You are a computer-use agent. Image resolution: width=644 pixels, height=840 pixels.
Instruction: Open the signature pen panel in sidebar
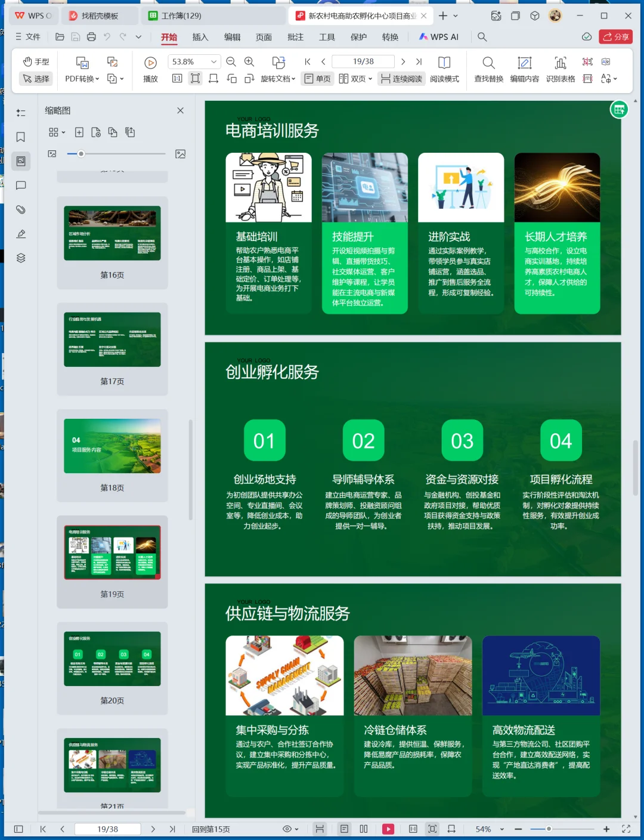(x=21, y=234)
